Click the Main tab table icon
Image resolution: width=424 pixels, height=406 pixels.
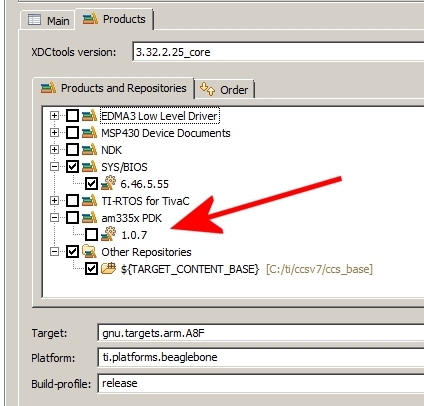35,20
